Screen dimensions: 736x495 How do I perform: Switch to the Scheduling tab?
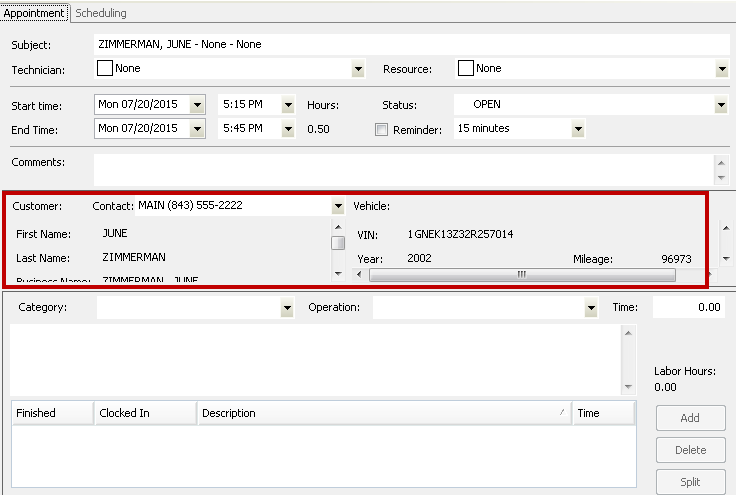click(100, 13)
